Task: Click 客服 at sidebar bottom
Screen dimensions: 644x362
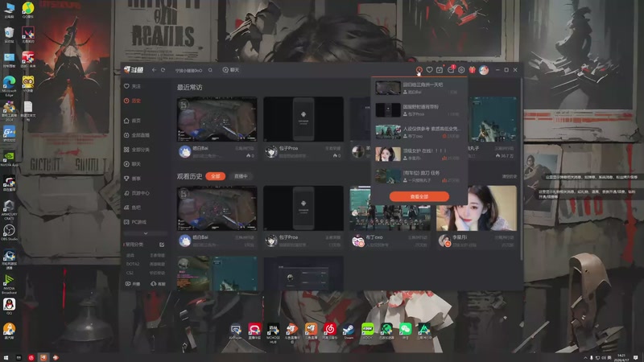Action: coord(158,284)
